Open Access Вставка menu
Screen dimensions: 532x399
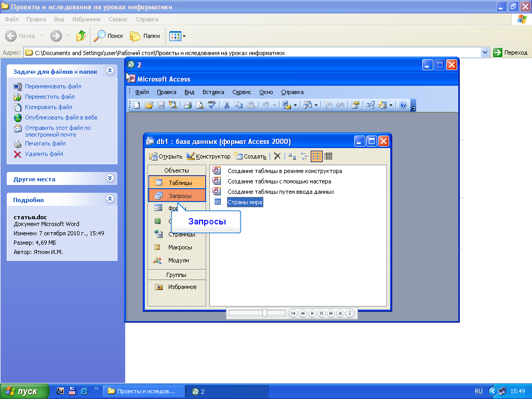(x=213, y=92)
